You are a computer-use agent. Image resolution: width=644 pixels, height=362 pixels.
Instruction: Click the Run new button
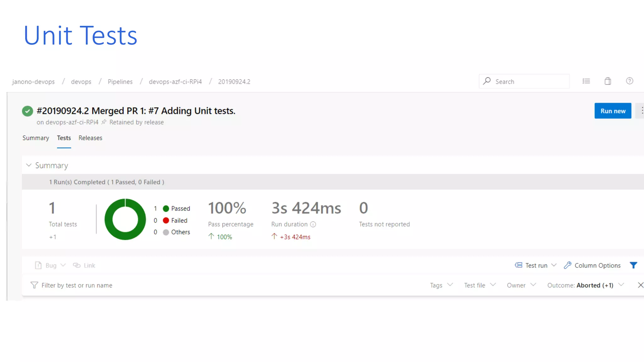click(613, 111)
